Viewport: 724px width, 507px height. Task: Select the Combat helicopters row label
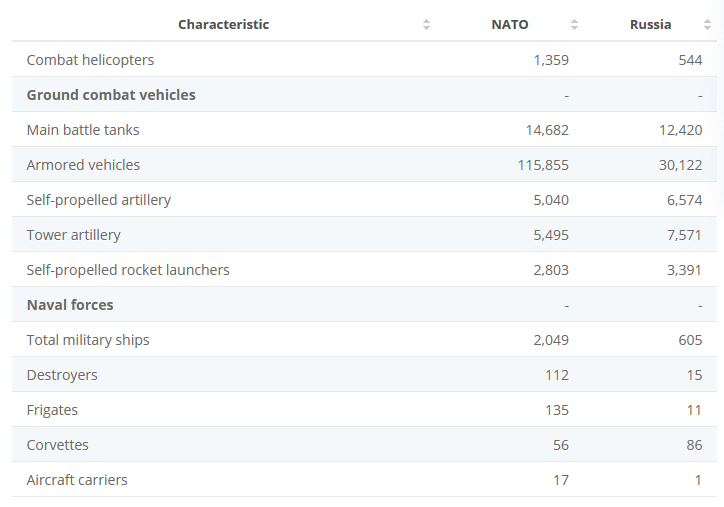pyautogui.click(x=90, y=60)
